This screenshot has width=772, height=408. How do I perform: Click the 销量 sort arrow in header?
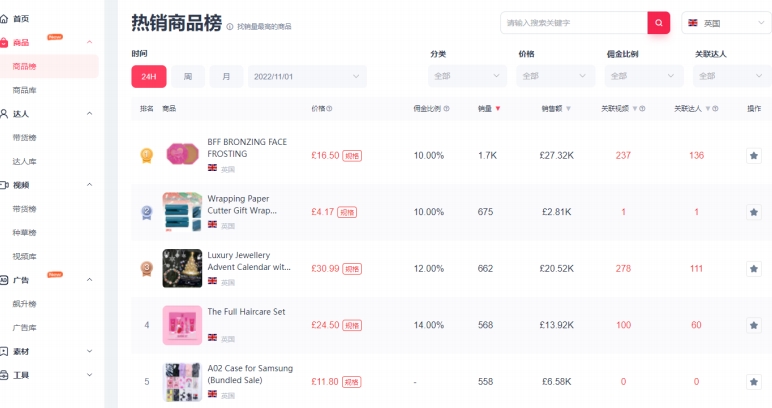click(498, 109)
